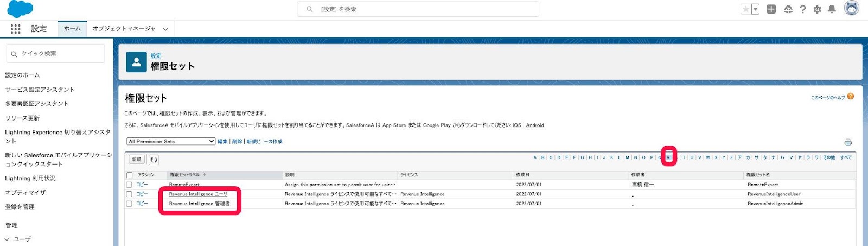Open the Salesforce cloud logo home
Image resolution: width=868 pixels, height=246 pixels.
tap(20, 9)
